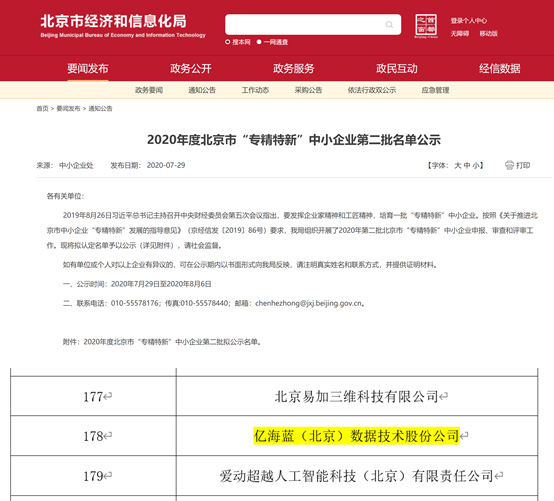Set font size to 小
Image resolution: width=554 pixels, height=501 pixels.
476,165
